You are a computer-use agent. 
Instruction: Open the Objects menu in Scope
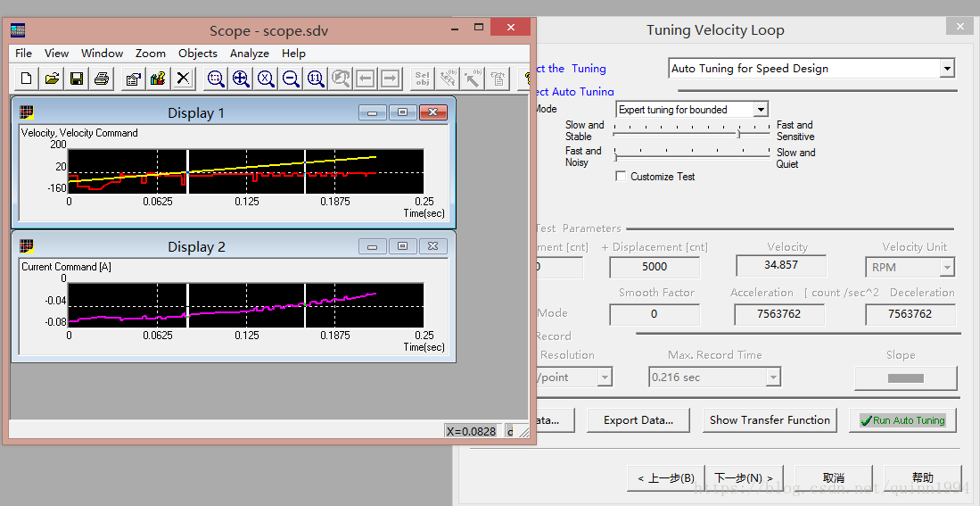(197, 54)
